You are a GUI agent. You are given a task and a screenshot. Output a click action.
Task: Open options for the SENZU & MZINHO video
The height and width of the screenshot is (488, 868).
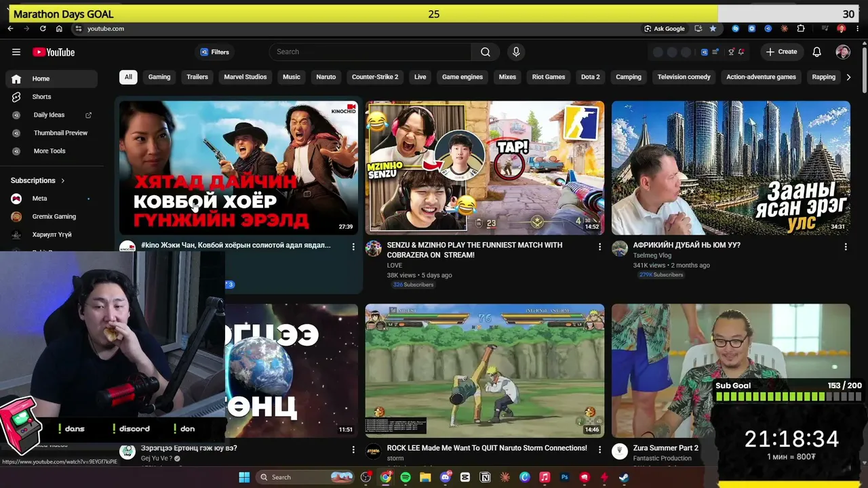tap(599, 247)
